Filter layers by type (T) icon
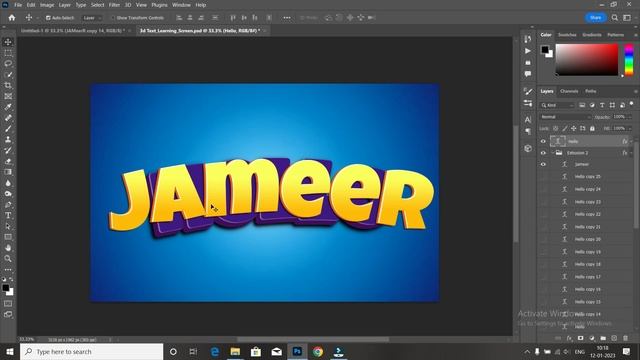 tap(602, 105)
